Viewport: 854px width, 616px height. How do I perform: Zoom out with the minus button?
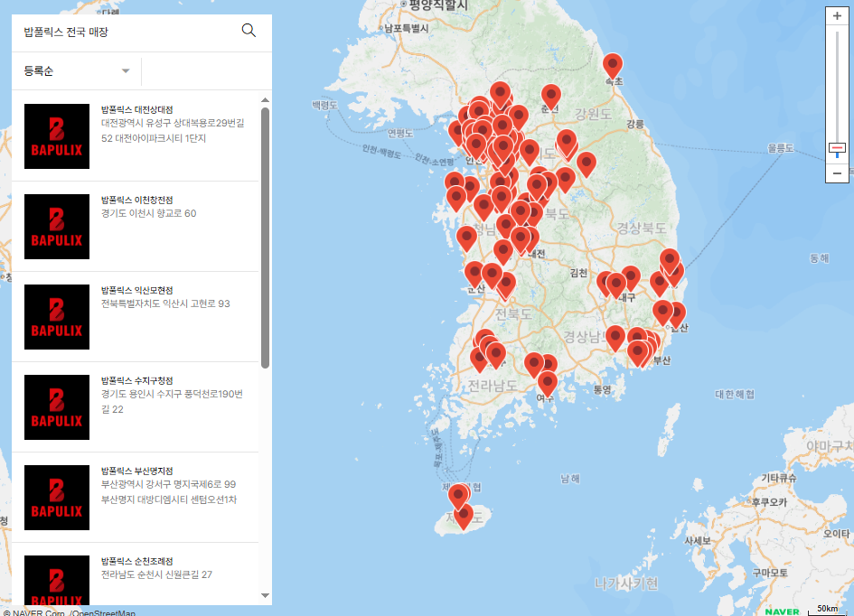click(837, 173)
